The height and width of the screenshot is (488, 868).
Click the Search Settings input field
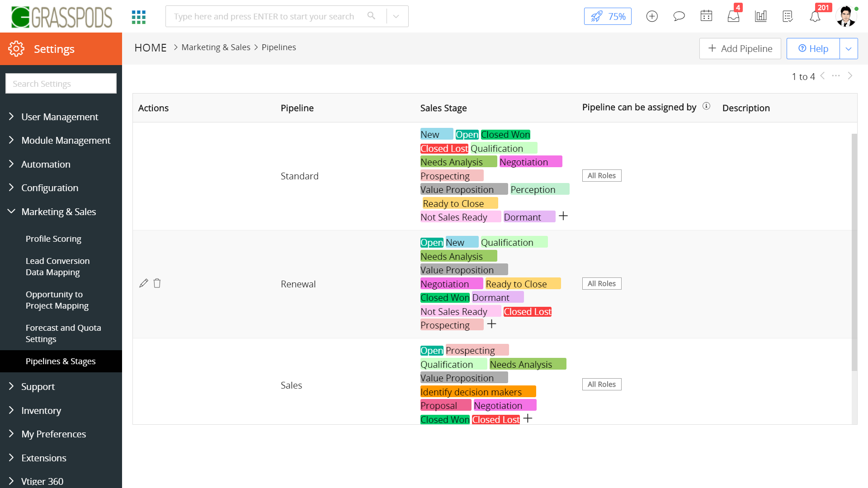point(61,84)
